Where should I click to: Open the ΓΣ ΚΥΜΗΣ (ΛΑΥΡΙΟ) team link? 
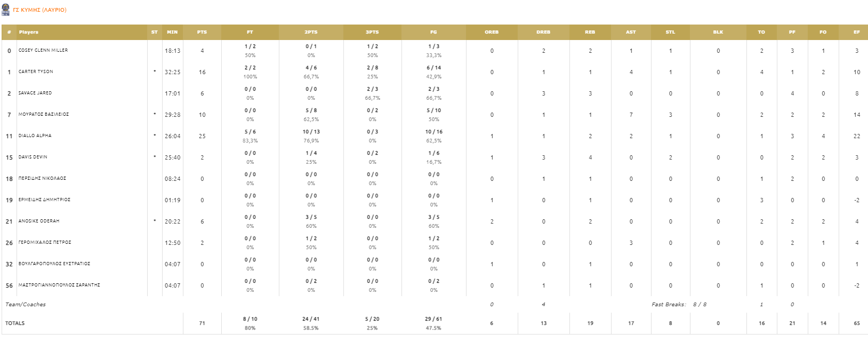tap(39, 10)
